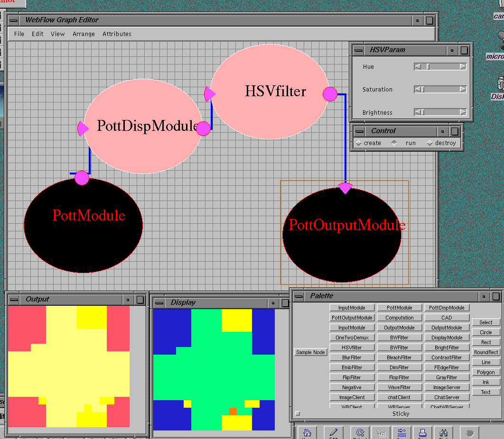Image resolution: width=504 pixels, height=439 pixels.
Task: Click the ImageServer palette button
Action: click(447, 387)
